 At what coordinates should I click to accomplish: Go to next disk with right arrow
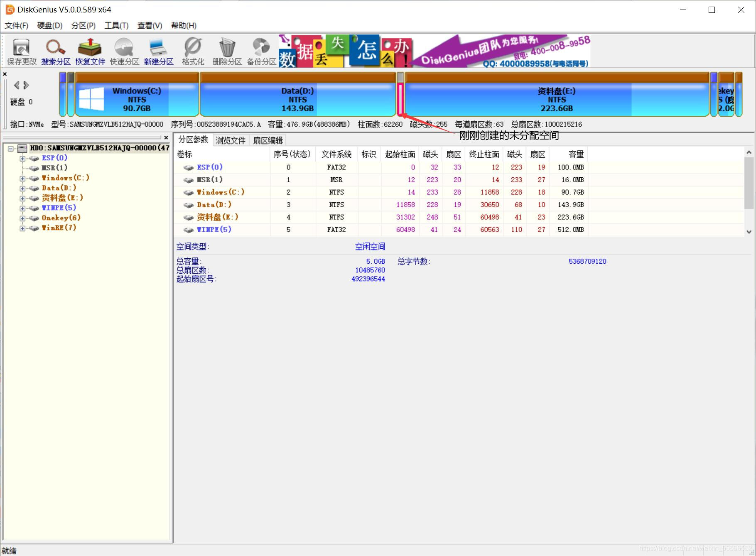(x=27, y=85)
